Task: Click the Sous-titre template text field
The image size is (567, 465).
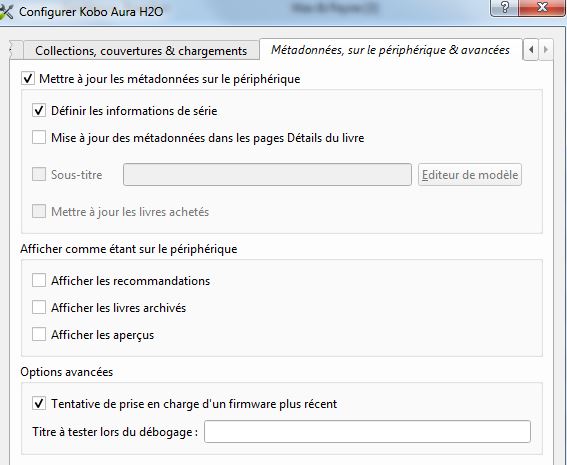Action: coord(267,175)
